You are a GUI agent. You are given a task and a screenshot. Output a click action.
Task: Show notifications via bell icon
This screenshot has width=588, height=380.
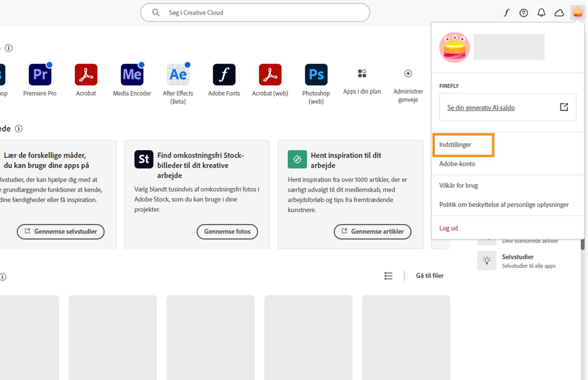(x=541, y=13)
